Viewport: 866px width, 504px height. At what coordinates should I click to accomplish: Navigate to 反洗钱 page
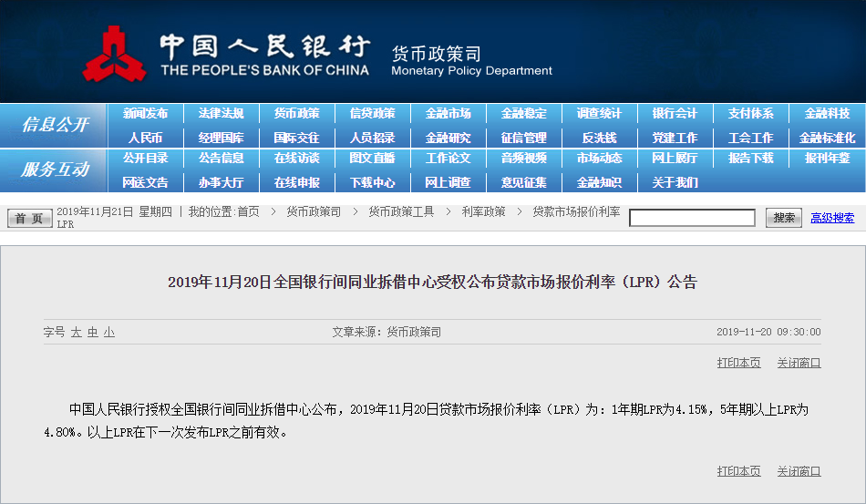pos(599,138)
